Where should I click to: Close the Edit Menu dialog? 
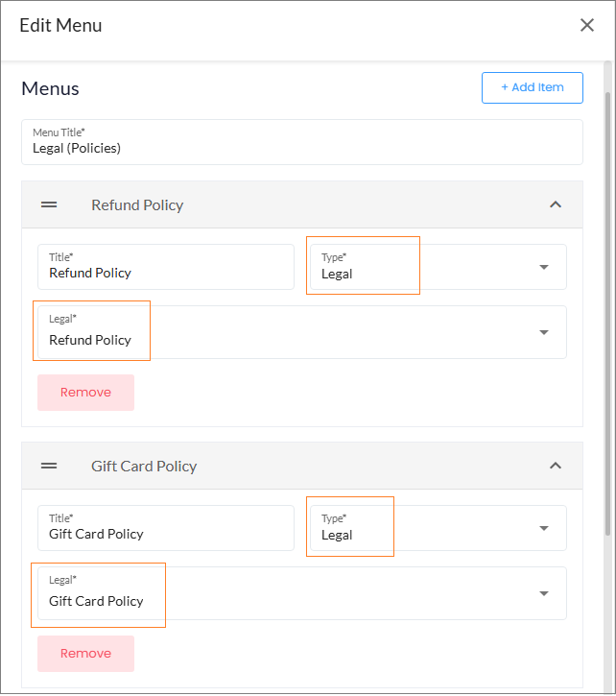587,26
